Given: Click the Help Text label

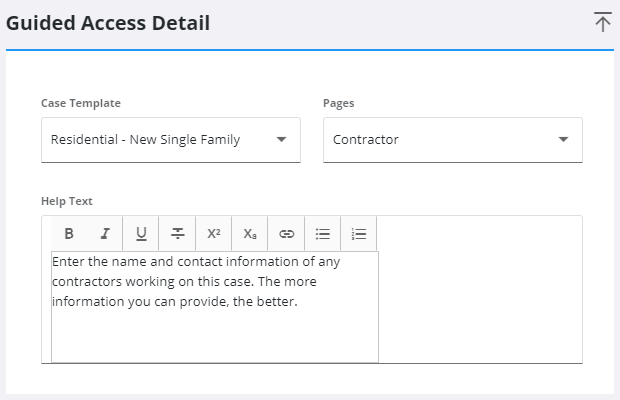Looking at the screenshot, I should (x=67, y=201).
